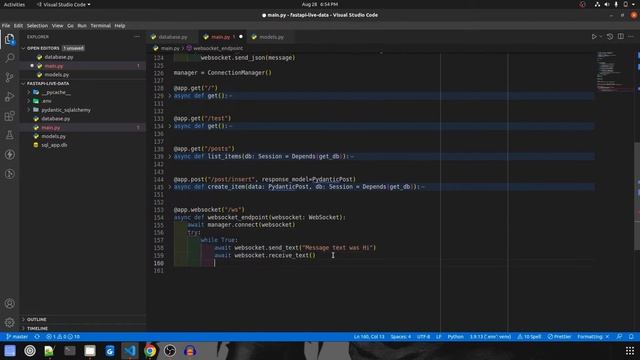The width and height of the screenshot is (640, 360).
Task: Split the editor right
Action: coord(621,37)
